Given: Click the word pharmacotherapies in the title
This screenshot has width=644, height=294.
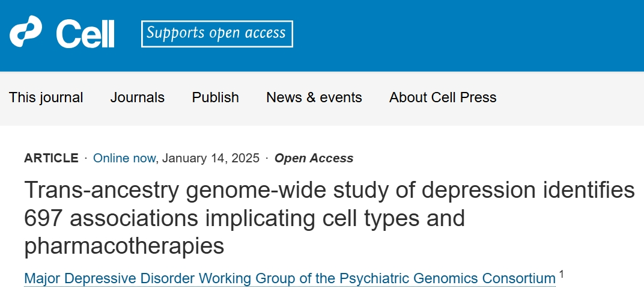Looking at the screenshot, I should 124,246.
